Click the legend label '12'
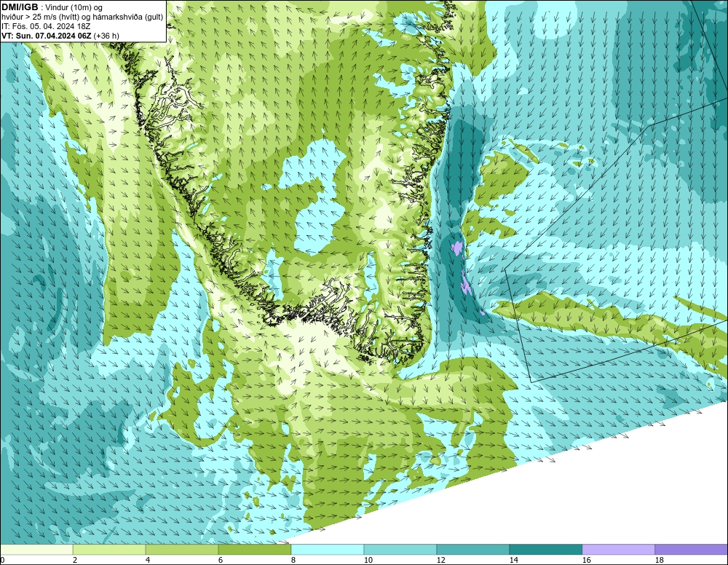The height and width of the screenshot is (565, 728). [441, 560]
